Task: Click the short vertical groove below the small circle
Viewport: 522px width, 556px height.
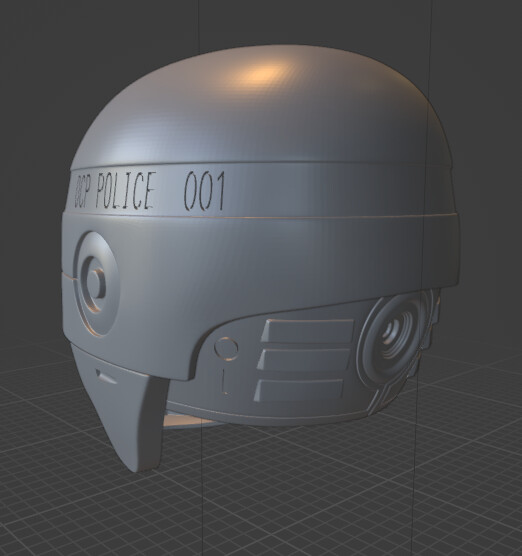Action: (x=224, y=382)
